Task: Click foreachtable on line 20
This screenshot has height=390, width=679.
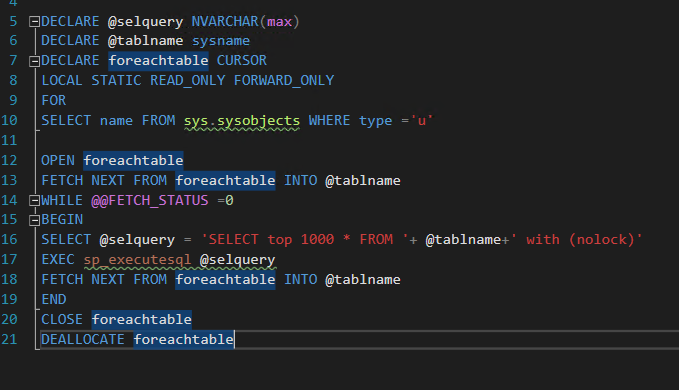Action: [142, 319]
